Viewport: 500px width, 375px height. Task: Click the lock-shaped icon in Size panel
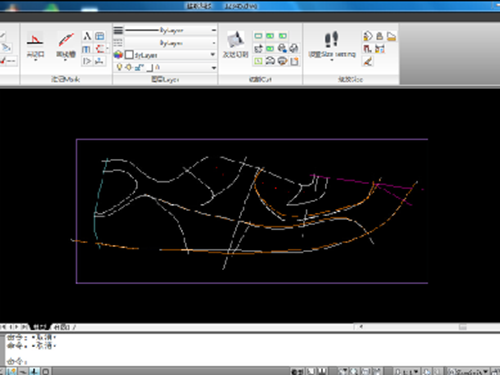coord(379,36)
